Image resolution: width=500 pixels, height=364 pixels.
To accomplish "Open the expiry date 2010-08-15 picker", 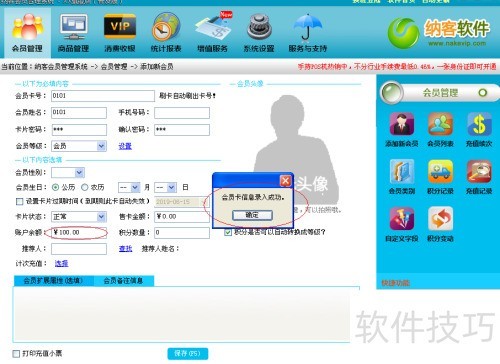I will 181,202.
